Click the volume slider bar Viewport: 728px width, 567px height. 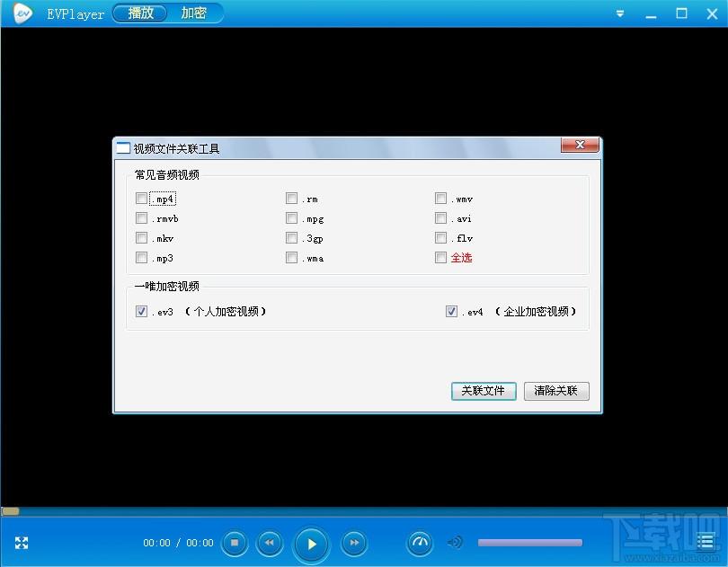529,543
